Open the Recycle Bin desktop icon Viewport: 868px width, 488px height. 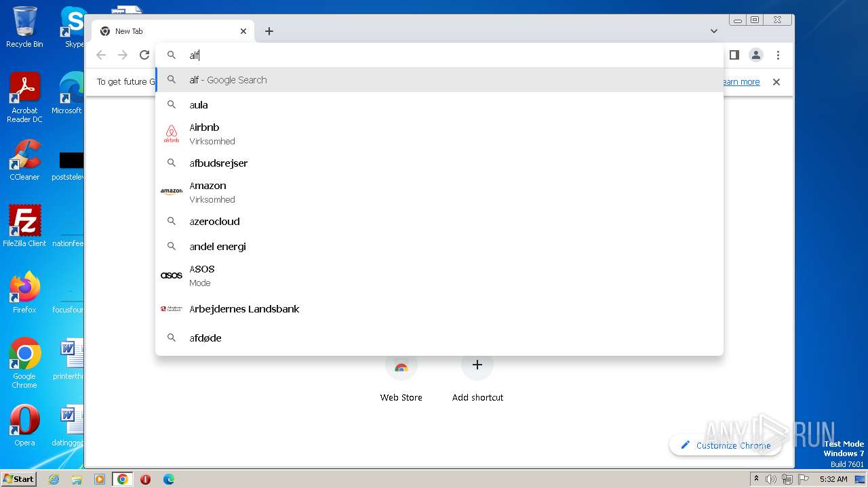(x=24, y=27)
